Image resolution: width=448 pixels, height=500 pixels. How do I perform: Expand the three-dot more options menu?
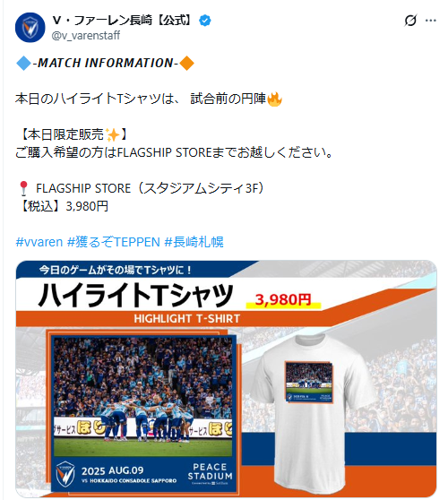pos(431,21)
